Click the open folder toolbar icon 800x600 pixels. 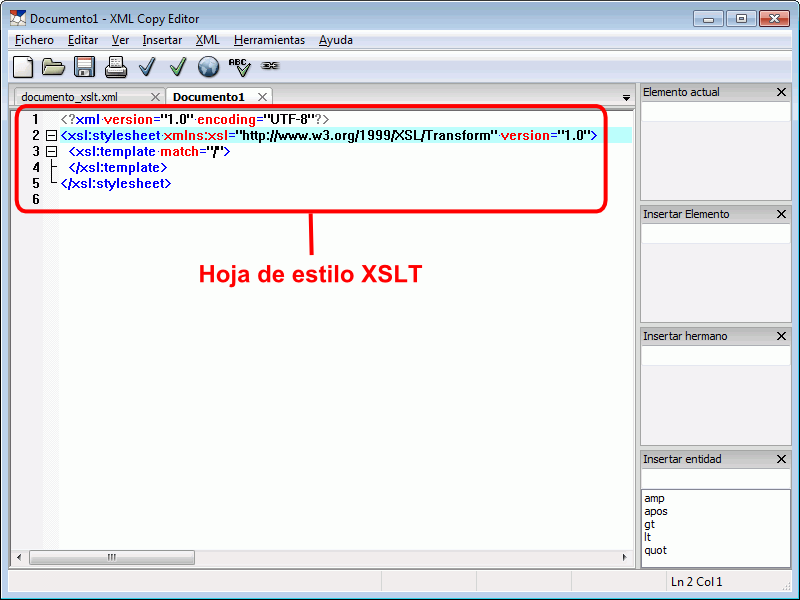pyautogui.click(x=54, y=67)
